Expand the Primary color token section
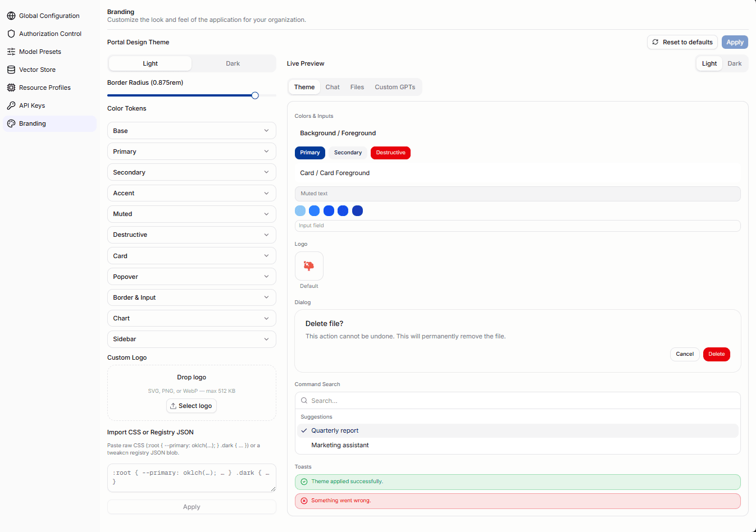 (x=192, y=152)
